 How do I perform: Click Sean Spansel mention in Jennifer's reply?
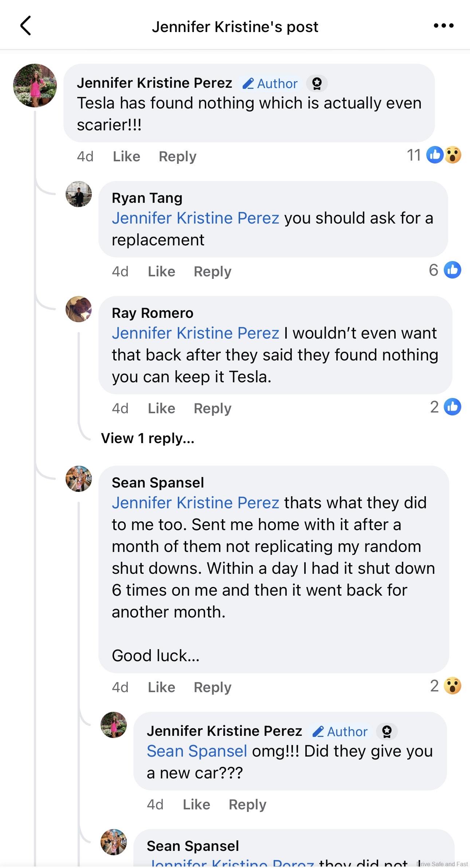tap(197, 751)
